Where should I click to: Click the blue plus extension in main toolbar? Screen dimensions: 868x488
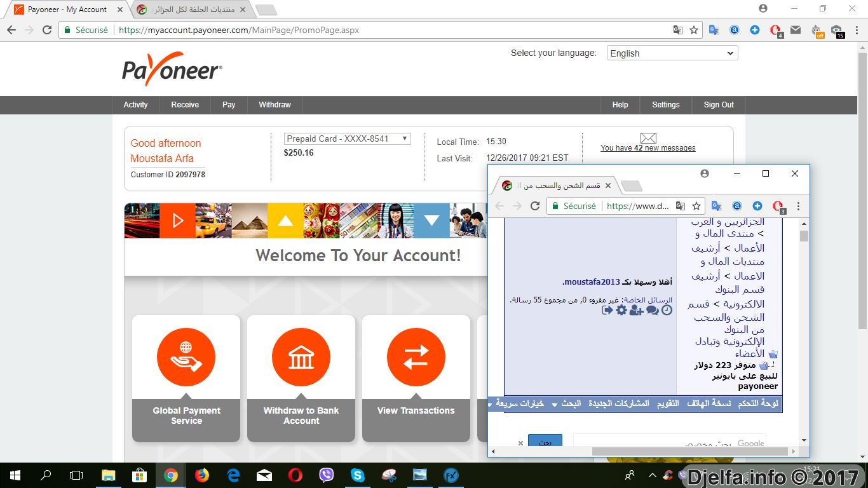coord(755,30)
